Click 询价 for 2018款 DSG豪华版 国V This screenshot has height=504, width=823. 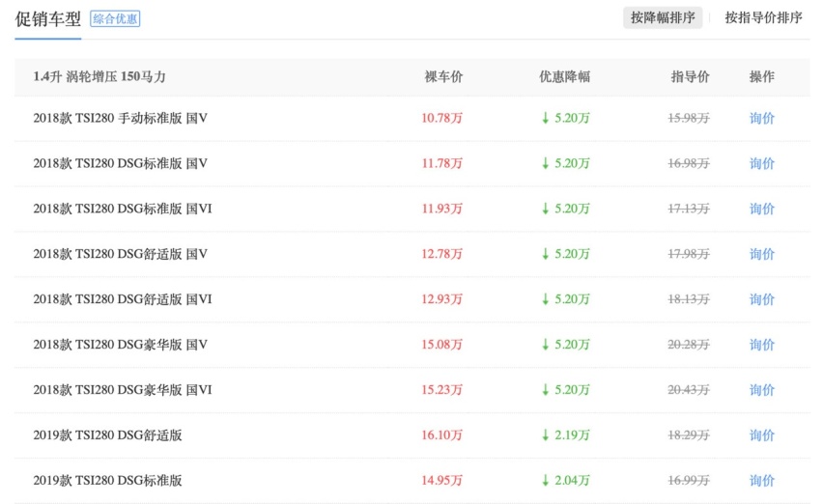pyautogui.click(x=761, y=345)
